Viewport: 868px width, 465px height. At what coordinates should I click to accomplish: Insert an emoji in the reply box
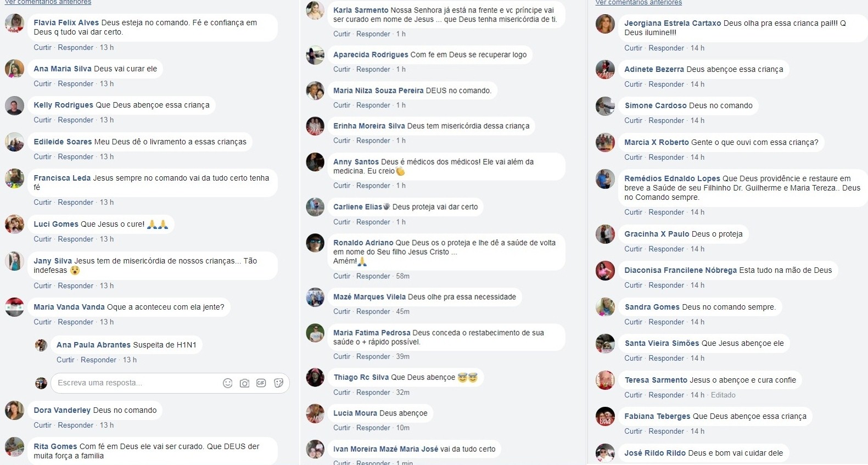[x=227, y=383]
